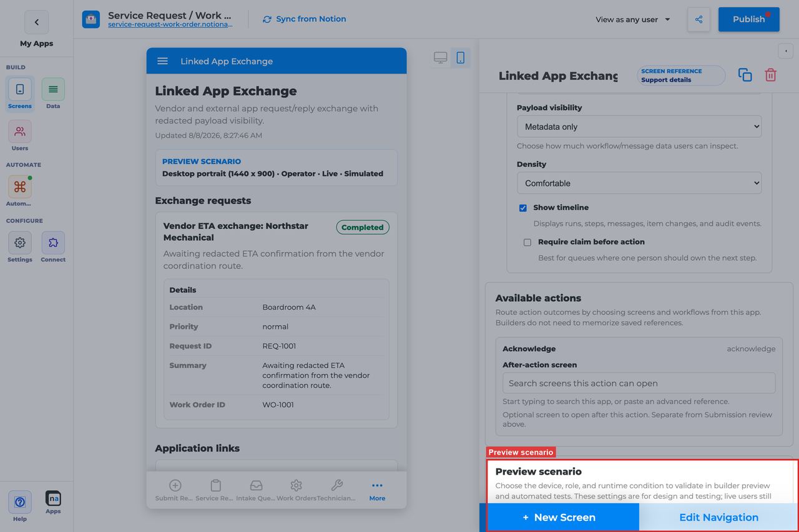Switch preview to mobile view
This screenshot has width=799, height=532.
point(461,58)
